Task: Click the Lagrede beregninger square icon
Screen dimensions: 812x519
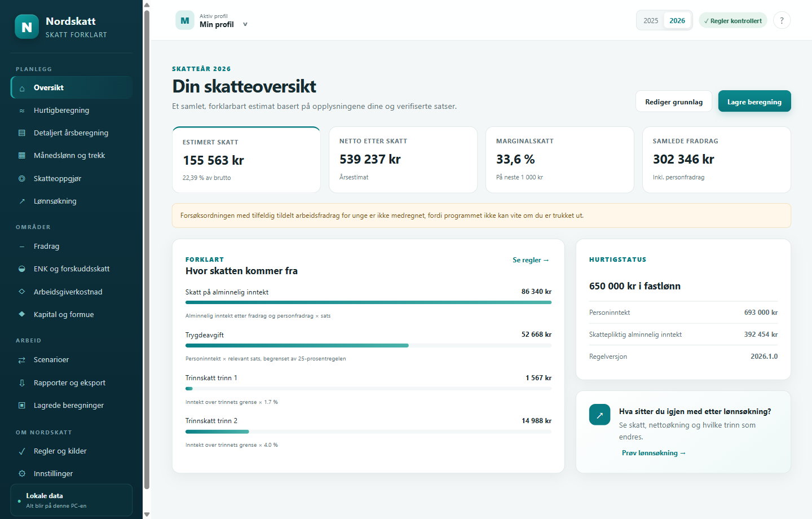Action: click(22, 405)
